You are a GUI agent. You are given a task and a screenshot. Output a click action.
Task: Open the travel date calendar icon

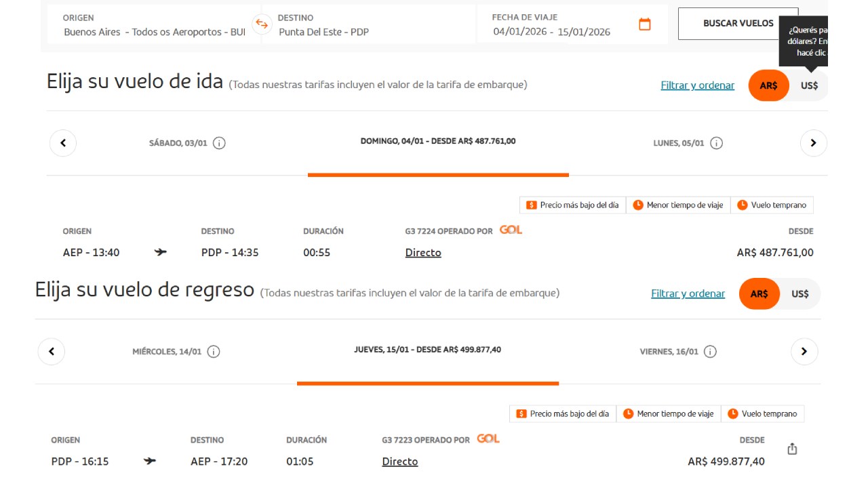point(645,24)
